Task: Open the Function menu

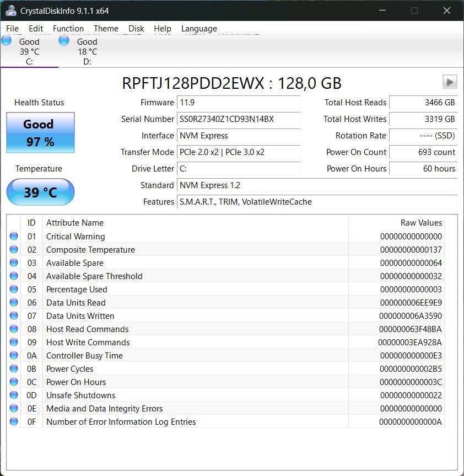Action: pyautogui.click(x=68, y=29)
